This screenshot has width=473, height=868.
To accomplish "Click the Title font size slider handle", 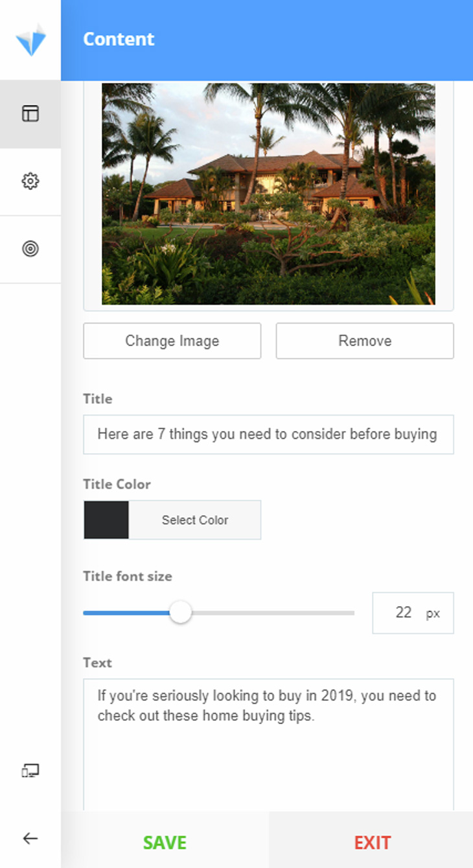I will (x=180, y=613).
